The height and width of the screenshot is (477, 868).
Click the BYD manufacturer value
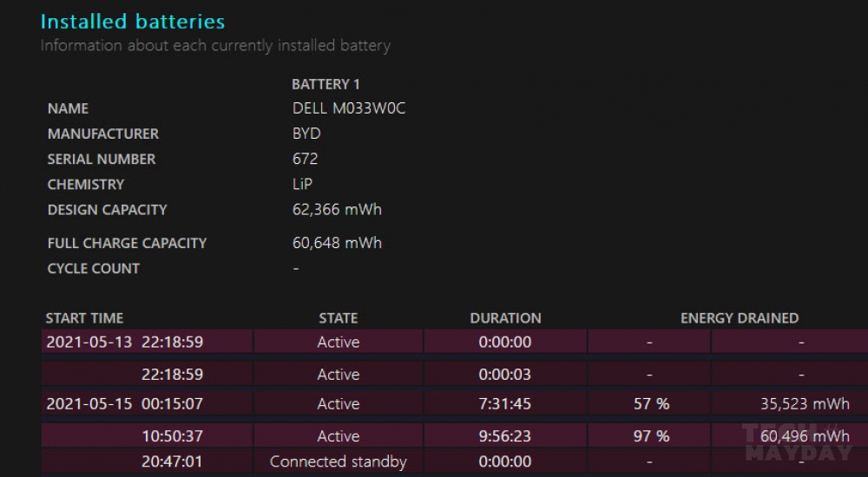pyautogui.click(x=306, y=134)
